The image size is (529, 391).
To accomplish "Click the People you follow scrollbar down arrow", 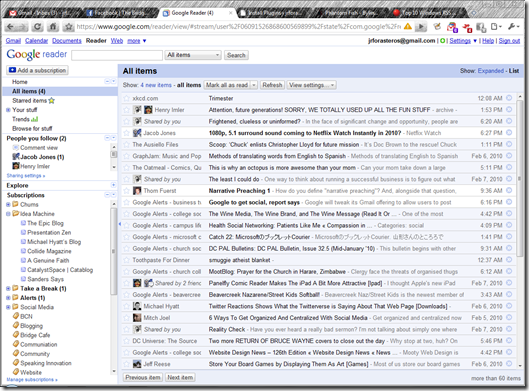I will pos(114,167).
